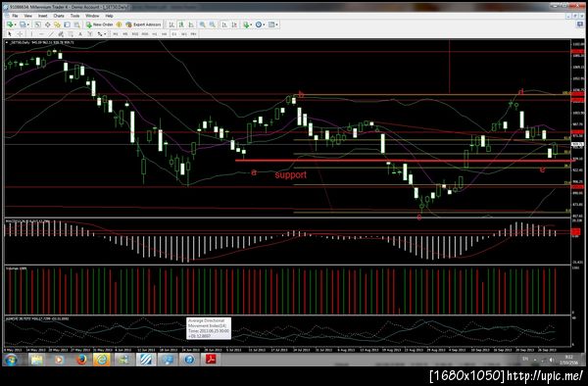
Task: Switch timeframe to M30
Action: [x=145, y=34]
